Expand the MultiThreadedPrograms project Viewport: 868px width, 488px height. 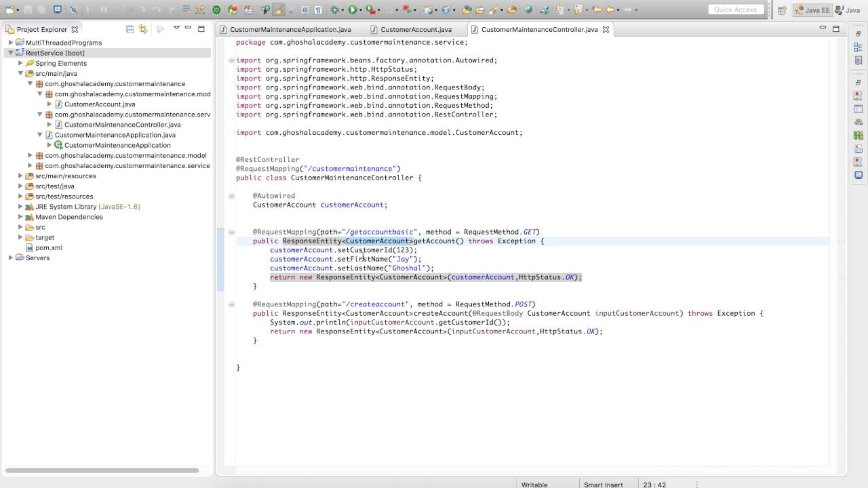click(x=11, y=43)
